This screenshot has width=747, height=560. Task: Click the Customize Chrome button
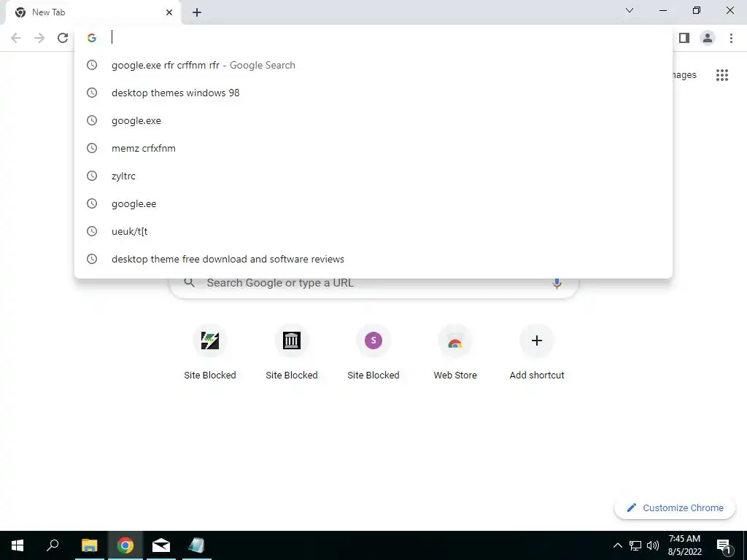click(x=675, y=508)
